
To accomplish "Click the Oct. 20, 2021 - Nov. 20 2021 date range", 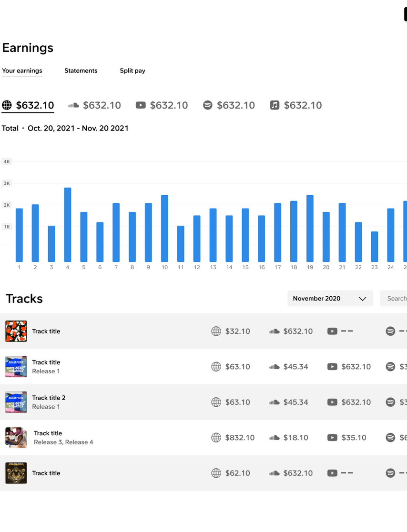I will point(78,128).
